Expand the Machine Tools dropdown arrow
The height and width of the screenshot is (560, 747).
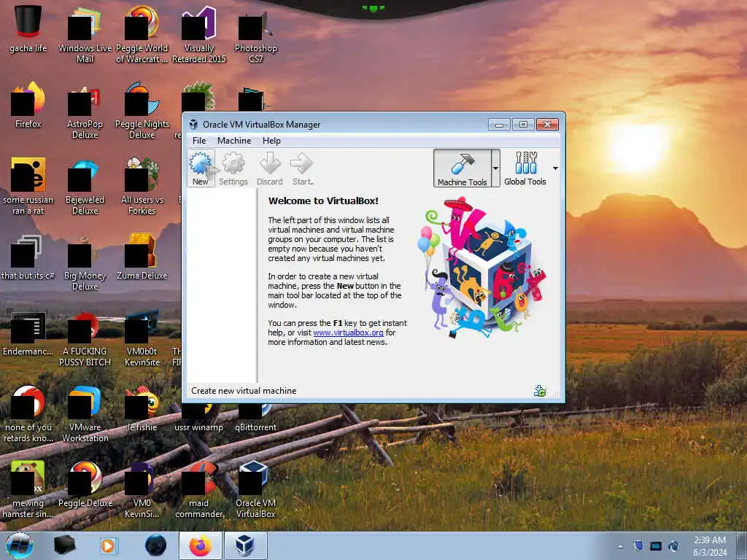(495, 168)
